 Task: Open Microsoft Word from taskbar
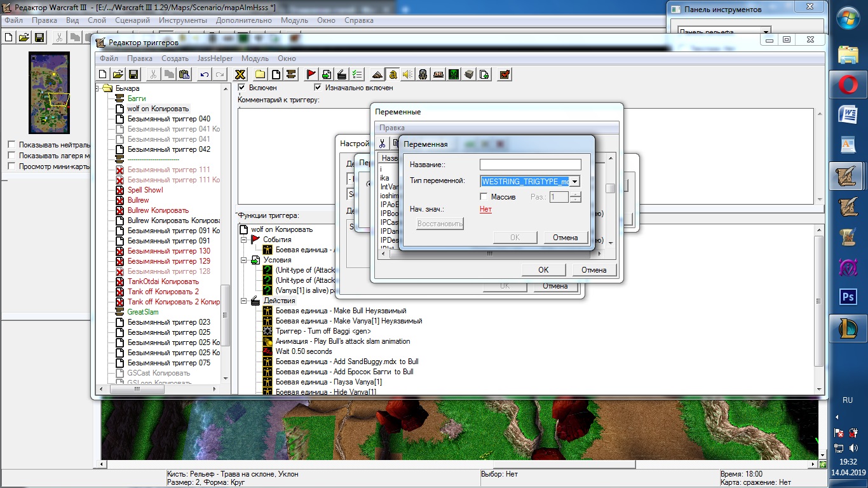point(849,115)
